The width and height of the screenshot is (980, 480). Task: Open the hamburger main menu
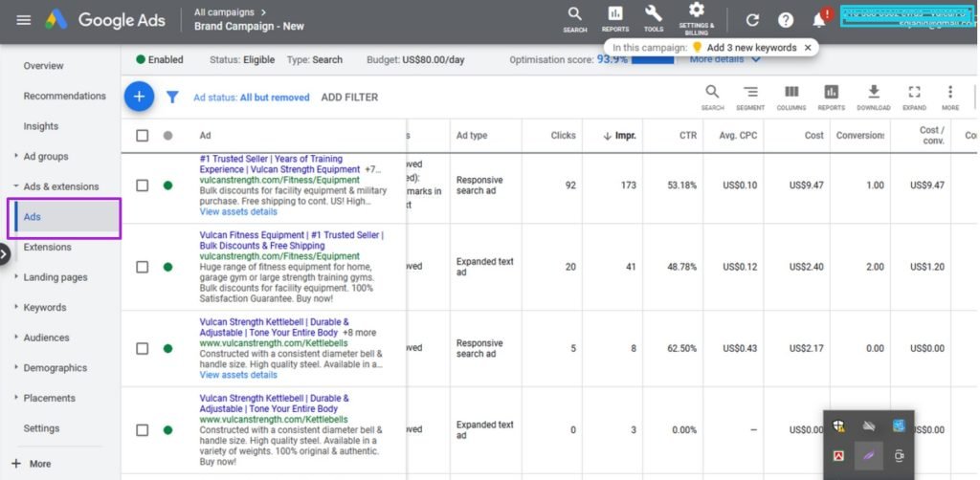(x=24, y=20)
